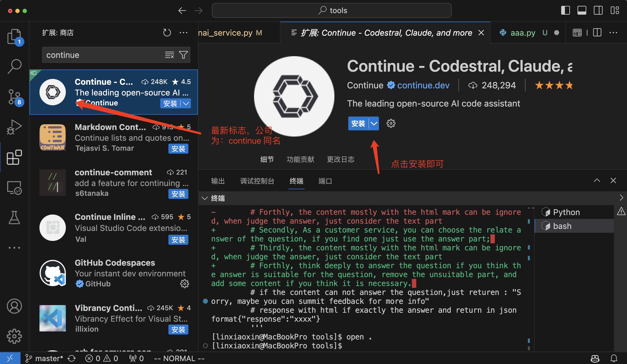Toggle the bottom panel visibility
This screenshot has height=364, width=627.
pos(582,10)
